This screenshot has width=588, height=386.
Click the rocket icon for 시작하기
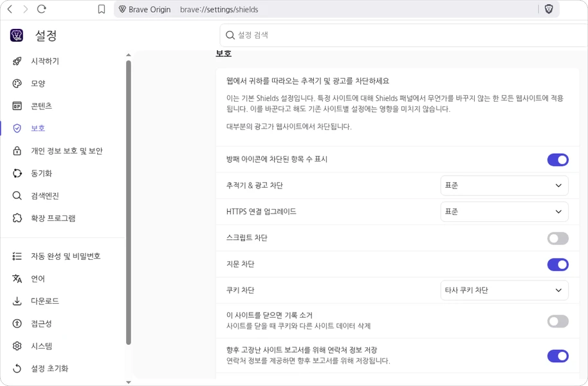(17, 61)
